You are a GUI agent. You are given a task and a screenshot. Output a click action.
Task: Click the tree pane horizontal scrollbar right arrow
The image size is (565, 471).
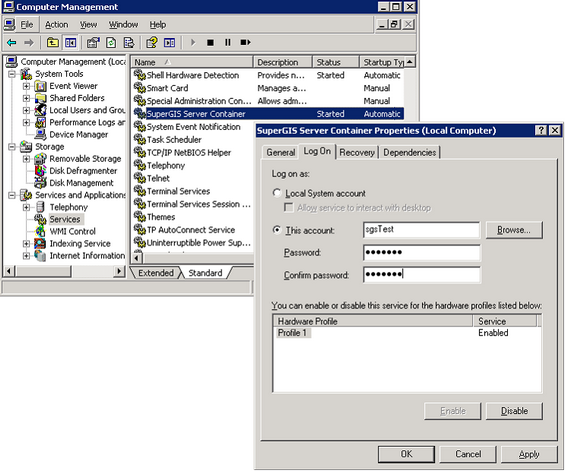click(119, 271)
